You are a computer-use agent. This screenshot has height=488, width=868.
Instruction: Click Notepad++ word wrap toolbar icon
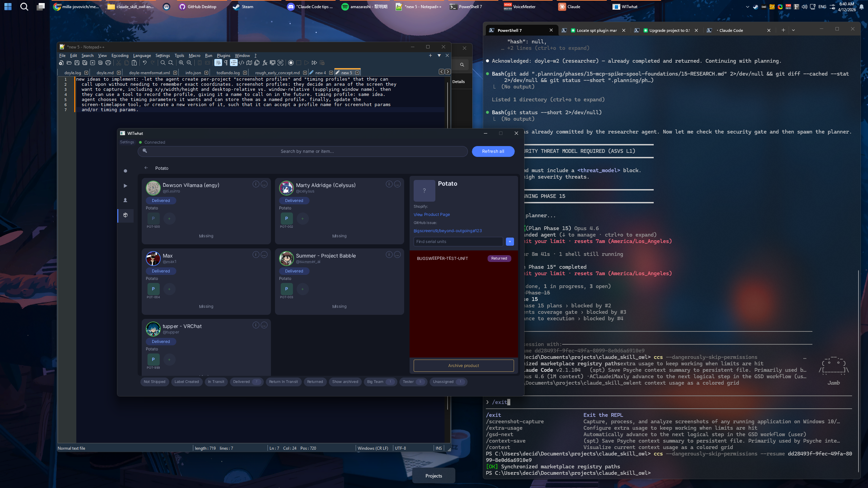218,63
